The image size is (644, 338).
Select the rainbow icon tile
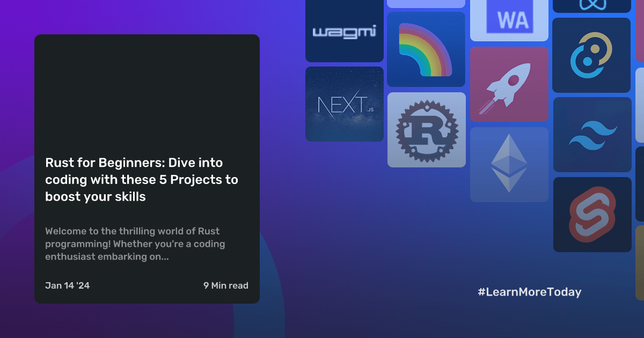(426, 49)
